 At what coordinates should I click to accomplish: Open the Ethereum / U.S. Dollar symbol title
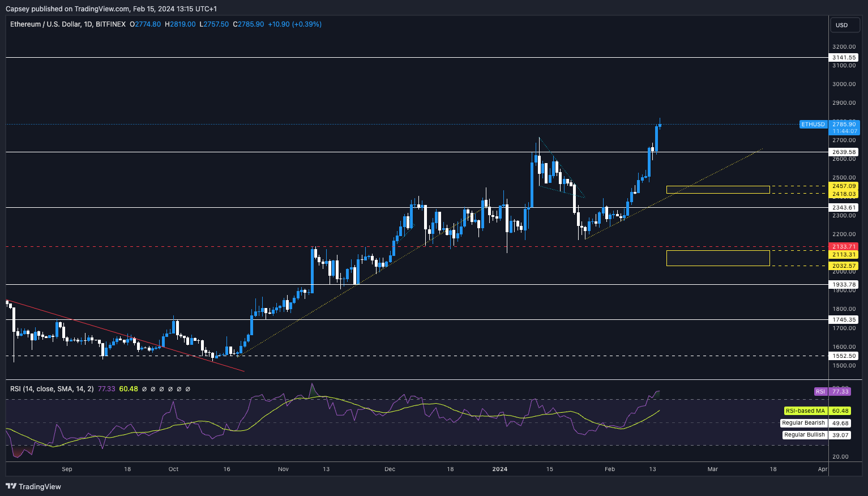coord(68,24)
